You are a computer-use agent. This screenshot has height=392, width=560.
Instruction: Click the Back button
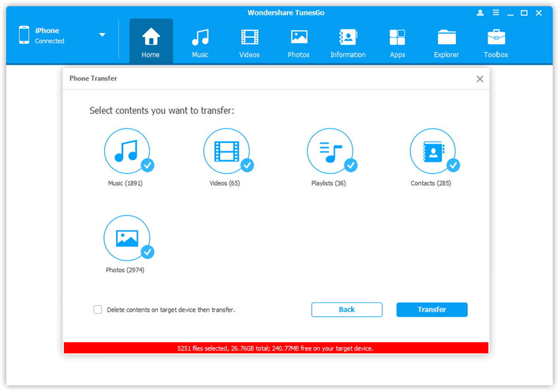coord(347,310)
